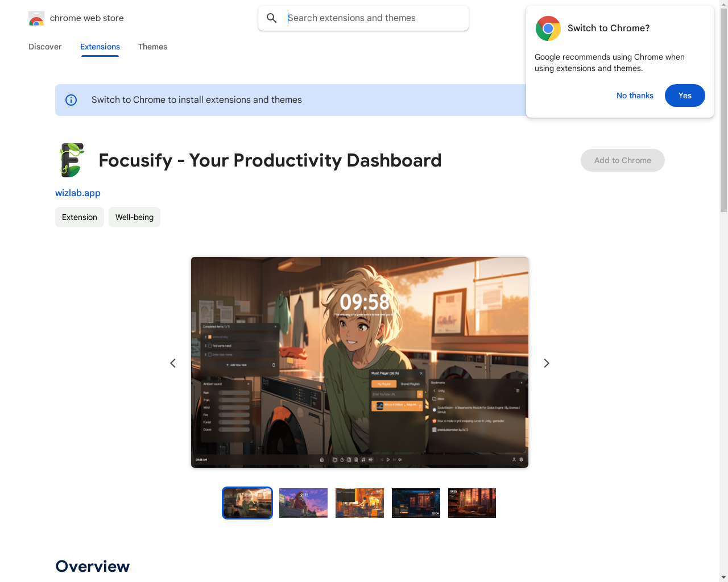This screenshot has width=728, height=582.
Task: Click the Well-being category chip
Action: 134,217
